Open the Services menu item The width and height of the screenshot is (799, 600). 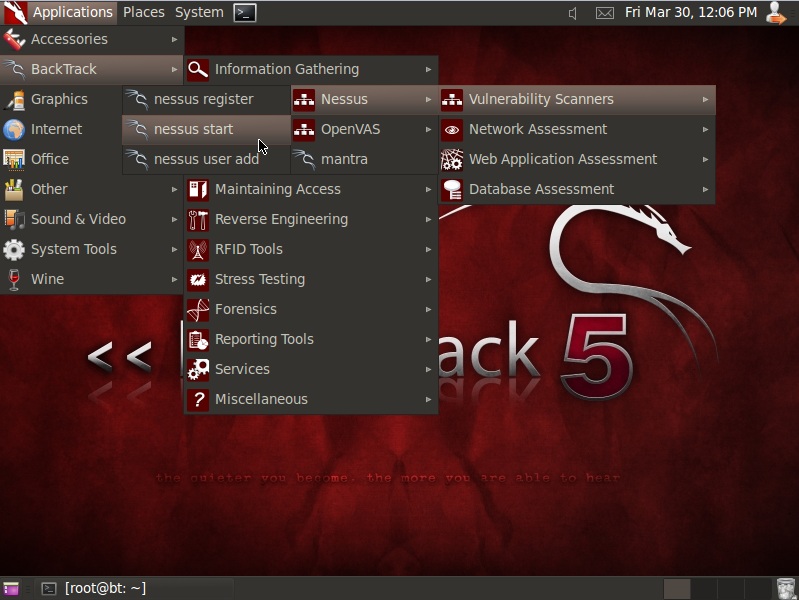311,370
